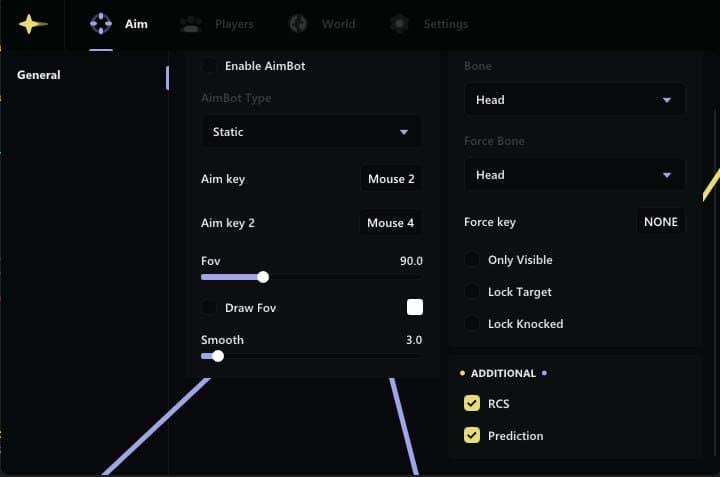Open the white Draw Fov color swatch
The width and height of the screenshot is (720, 477).
click(414, 308)
